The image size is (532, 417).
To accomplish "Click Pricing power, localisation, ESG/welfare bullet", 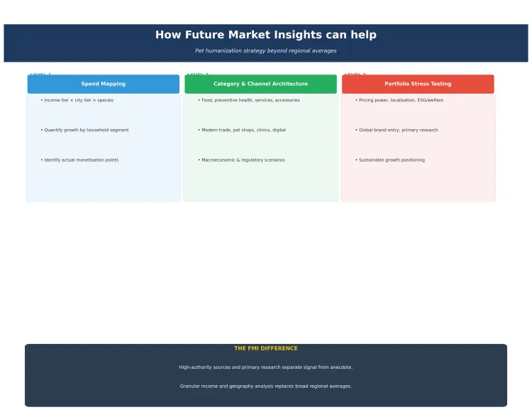I will click(x=400, y=101).
